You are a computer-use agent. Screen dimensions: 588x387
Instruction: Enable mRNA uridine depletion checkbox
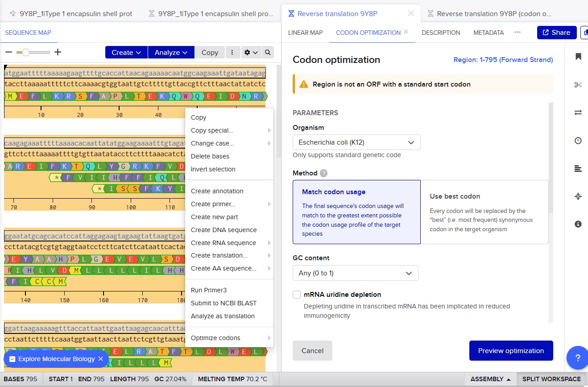point(297,295)
